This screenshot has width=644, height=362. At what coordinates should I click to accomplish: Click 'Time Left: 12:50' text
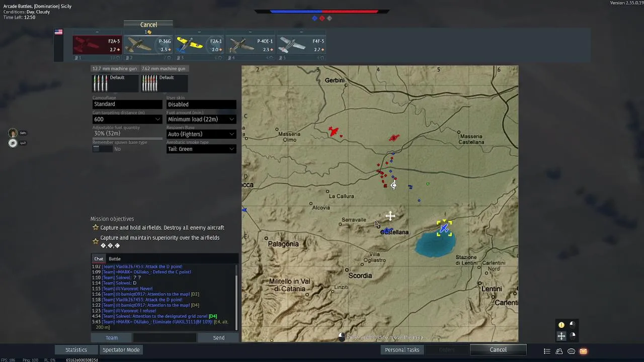[19, 17]
